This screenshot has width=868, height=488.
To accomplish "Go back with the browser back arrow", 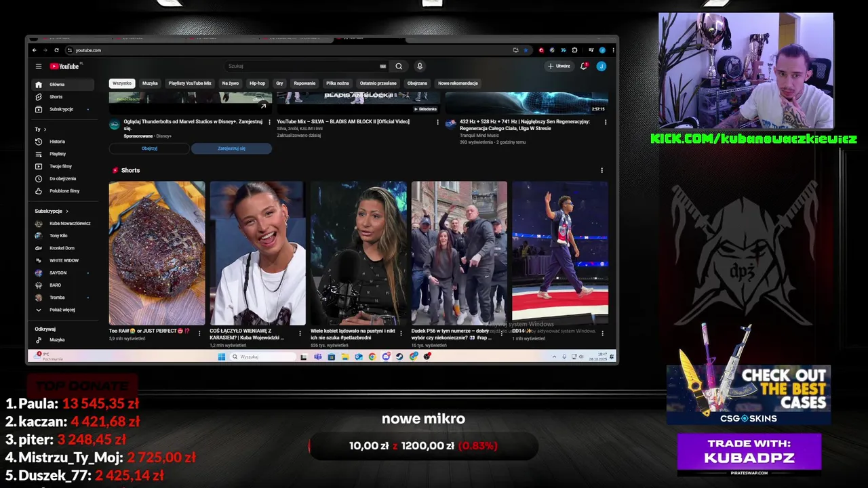I will point(35,50).
